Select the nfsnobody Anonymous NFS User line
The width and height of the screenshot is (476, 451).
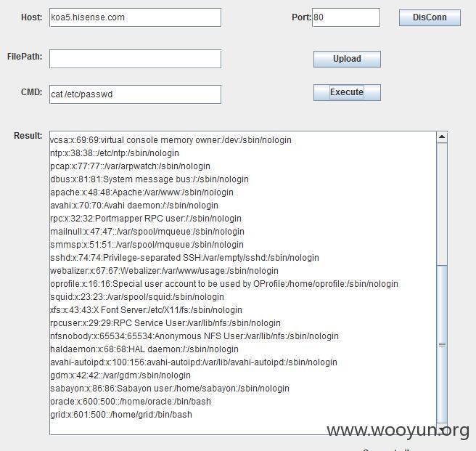[194, 336]
